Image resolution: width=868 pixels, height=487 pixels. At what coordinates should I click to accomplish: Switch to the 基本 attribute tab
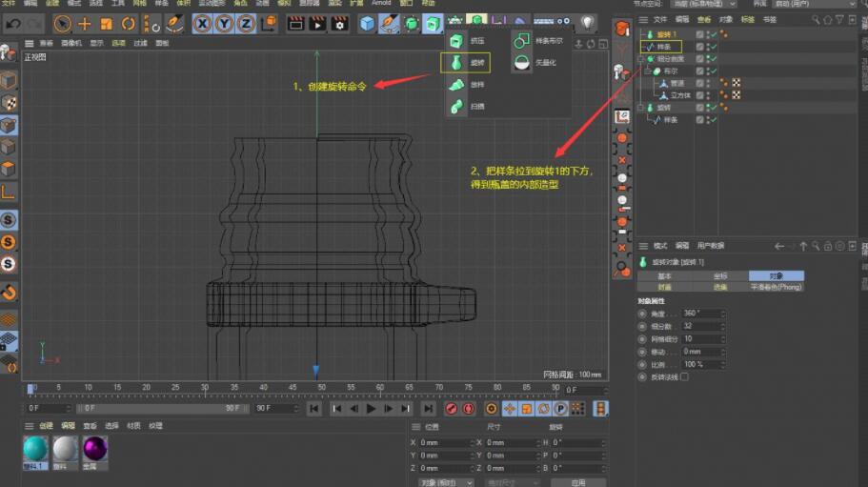point(665,275)
